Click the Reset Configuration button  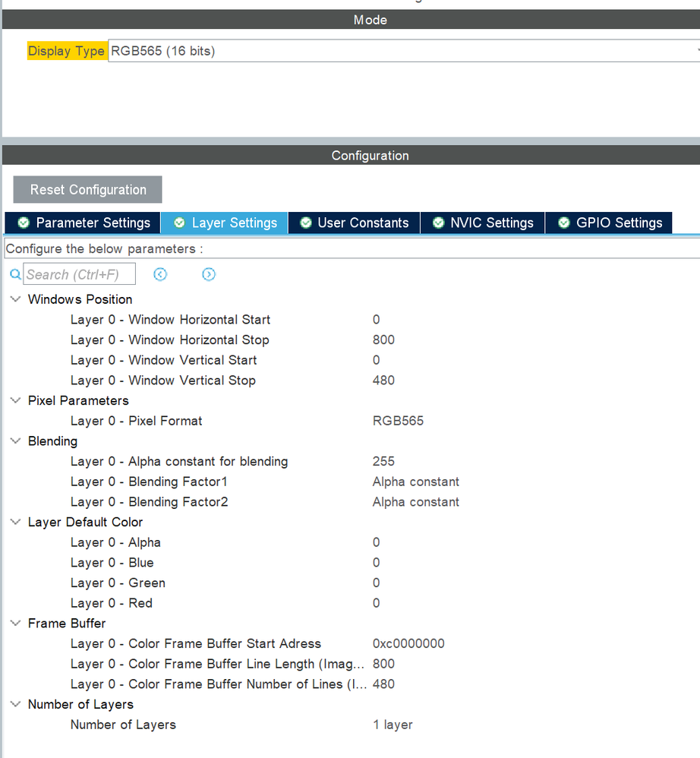click(87, 190)
